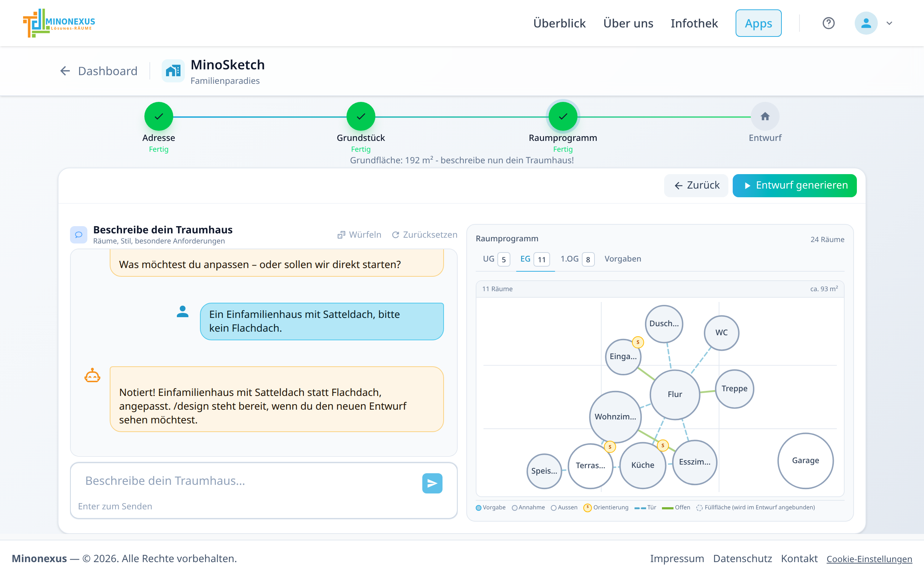Select the Dusche room node
This screenshot has width=924, height=578.
[664, 324]
